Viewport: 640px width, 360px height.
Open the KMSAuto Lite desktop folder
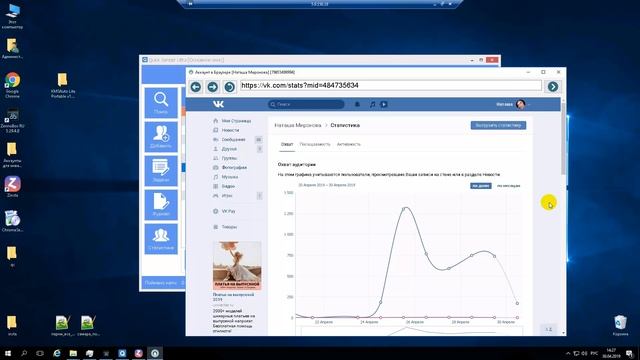62,85
